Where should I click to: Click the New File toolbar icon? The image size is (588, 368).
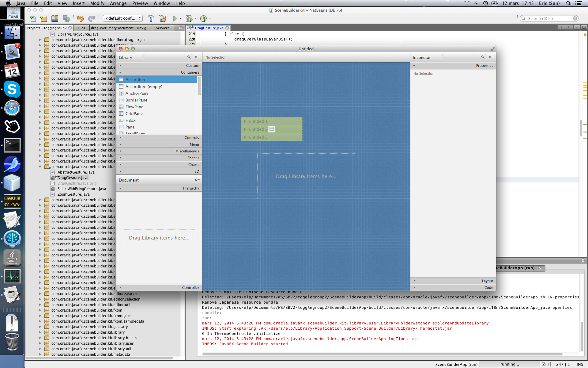33,19
